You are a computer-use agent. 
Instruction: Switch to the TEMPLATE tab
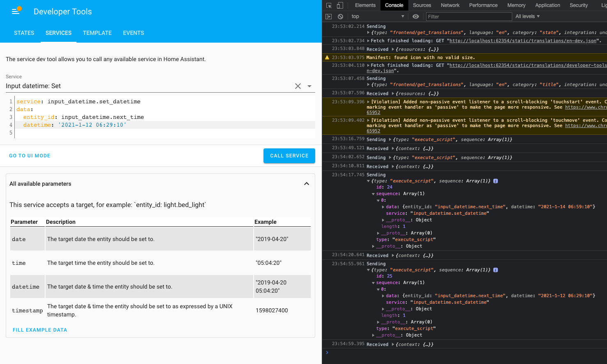click(x=97, y=33)
